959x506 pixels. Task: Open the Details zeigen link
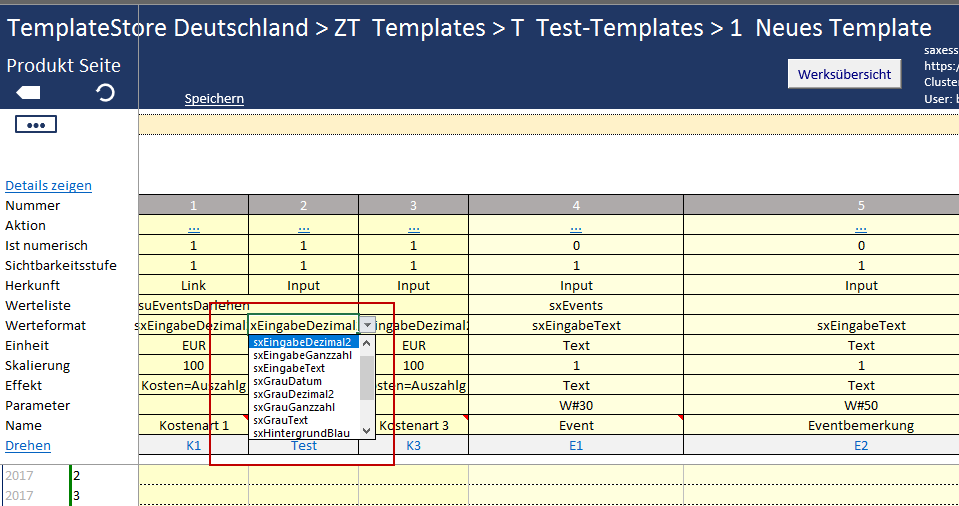click(48, 185)
